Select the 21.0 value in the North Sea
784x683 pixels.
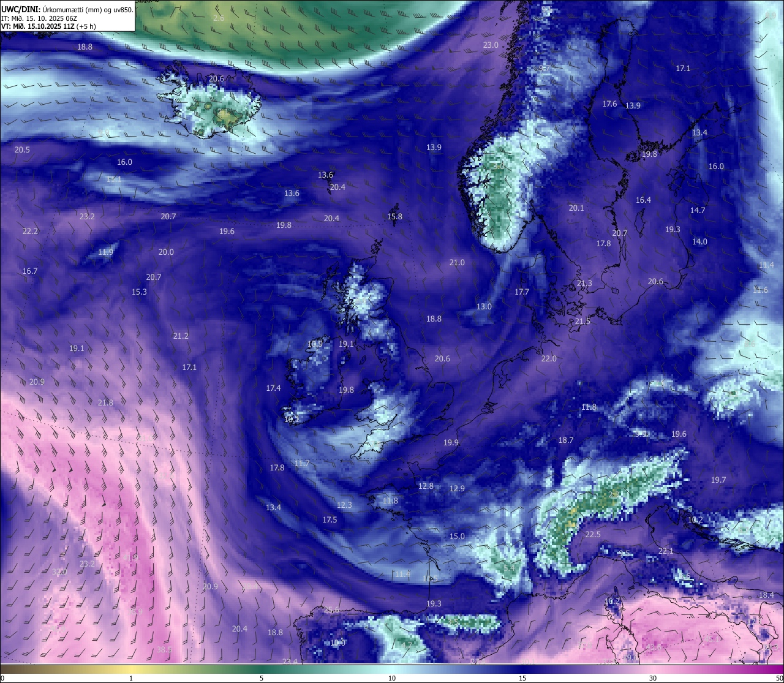pos(457,263)
